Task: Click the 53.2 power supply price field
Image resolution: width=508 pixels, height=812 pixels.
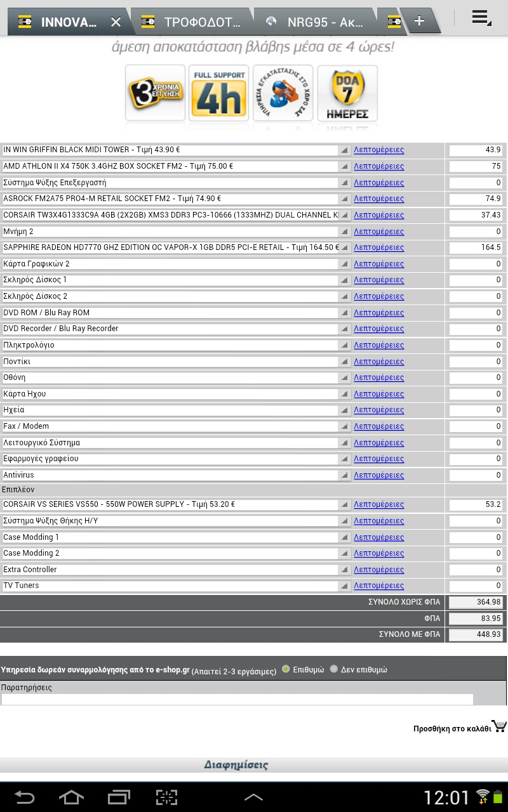Action: (x=476, y=504)
